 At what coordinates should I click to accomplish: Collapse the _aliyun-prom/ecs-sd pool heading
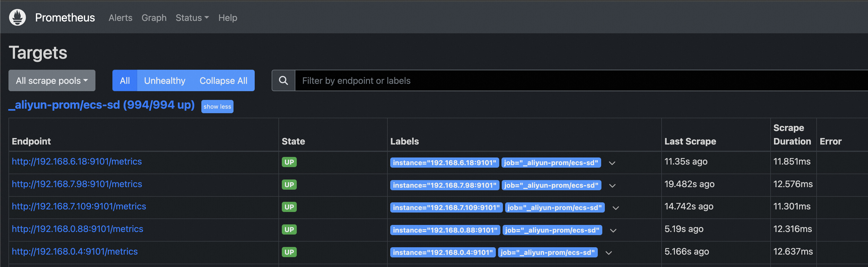point(101,105)
